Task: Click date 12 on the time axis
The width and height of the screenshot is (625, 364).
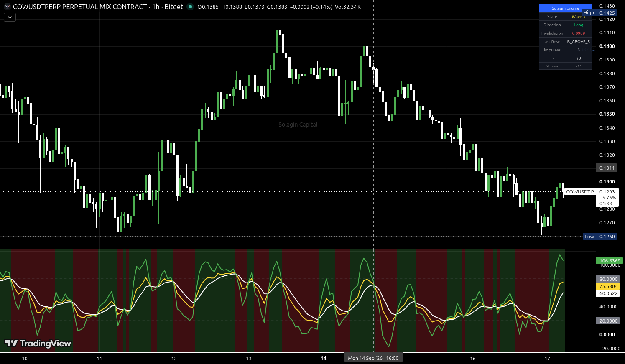Action: click(x=174, y=359)
